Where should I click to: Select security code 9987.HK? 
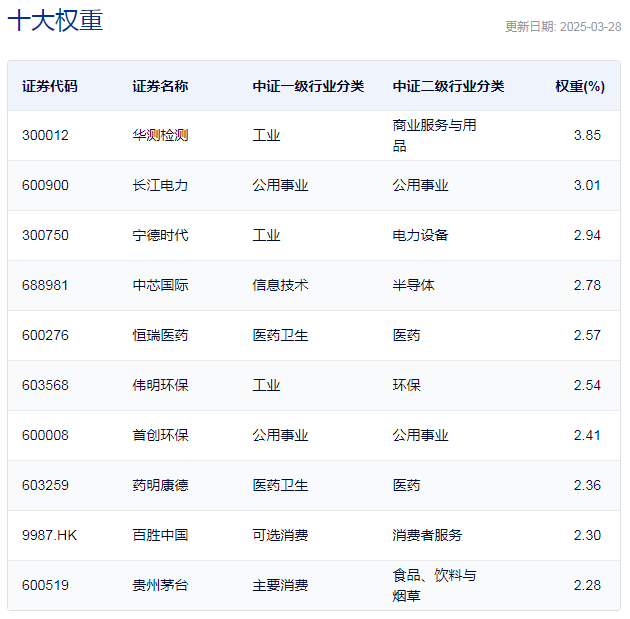click(x=49, y=535)
